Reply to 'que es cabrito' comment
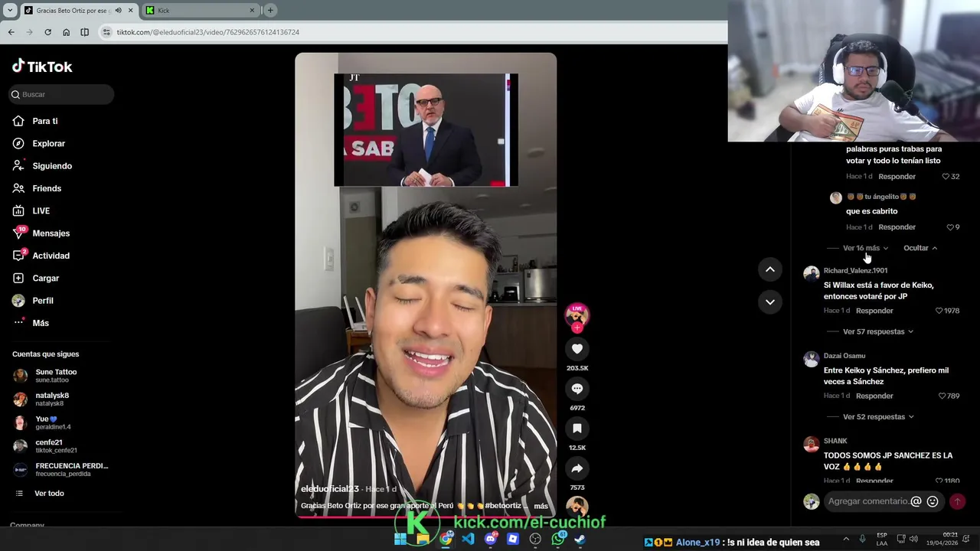Viewport: 980px width, 551px height. tap(897, 227)
